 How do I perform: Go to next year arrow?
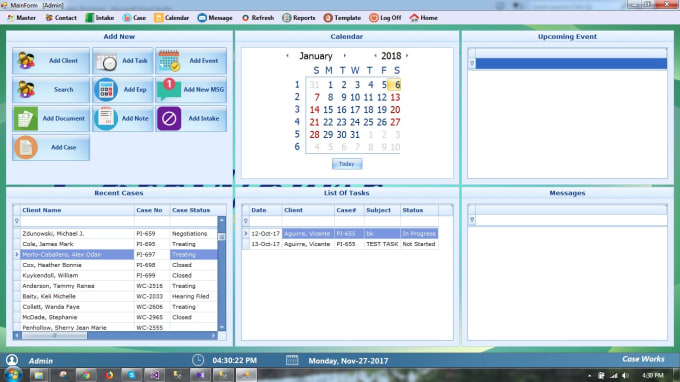tap(407, 56)
